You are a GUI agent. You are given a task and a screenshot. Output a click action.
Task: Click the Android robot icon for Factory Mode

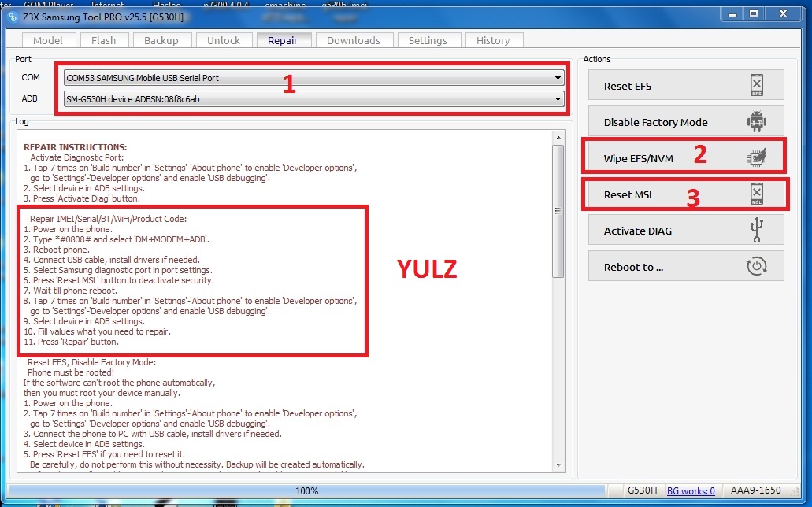pyautogui.click(x=757, y=122)
